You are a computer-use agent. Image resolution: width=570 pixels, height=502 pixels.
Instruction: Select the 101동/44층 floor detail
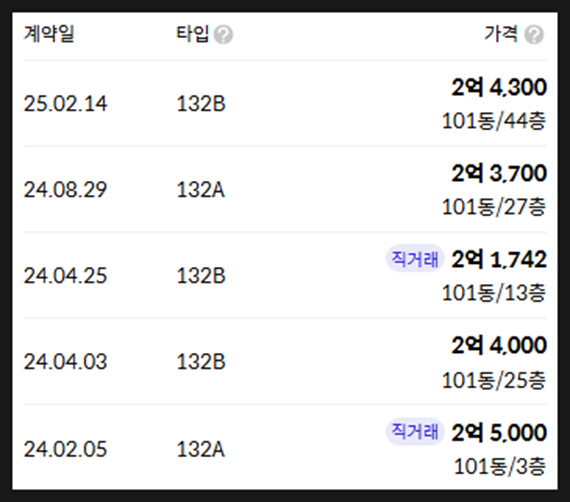494,121
